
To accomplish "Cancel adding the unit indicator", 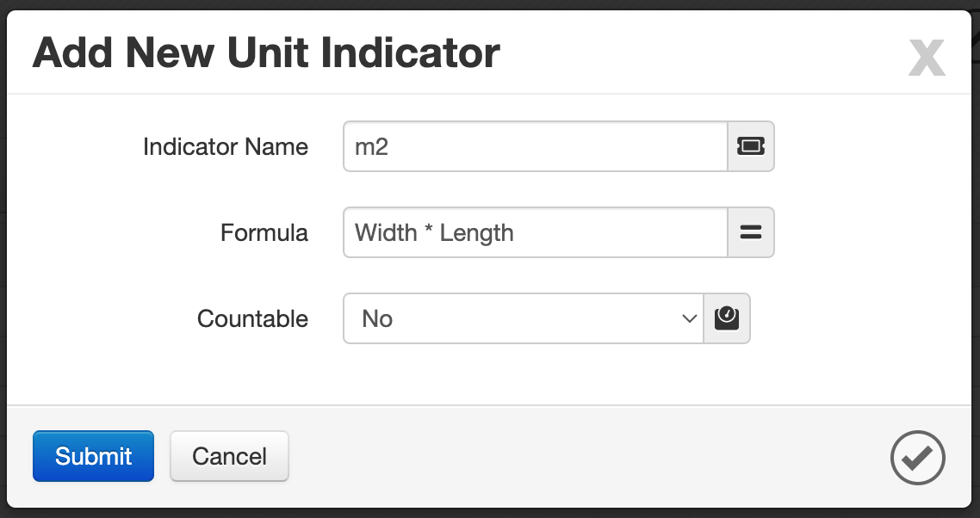I will tap(229, 456).
